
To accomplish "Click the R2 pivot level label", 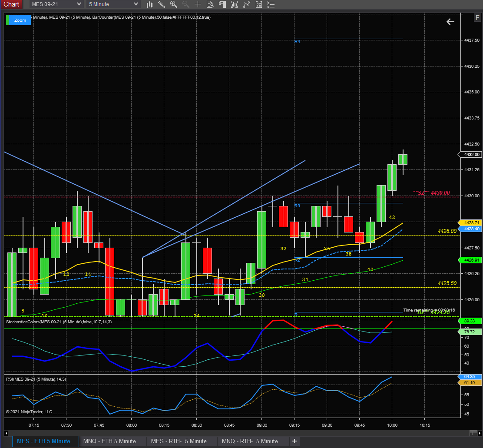I will click(x=297, y=260).
